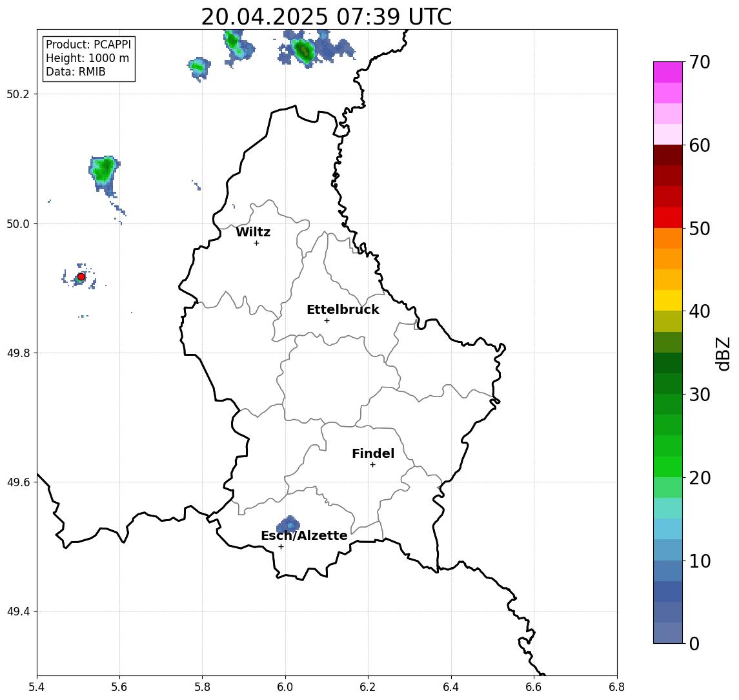
Task: Click the cross marker below Esch/Alzette
Action: point(281,547)
